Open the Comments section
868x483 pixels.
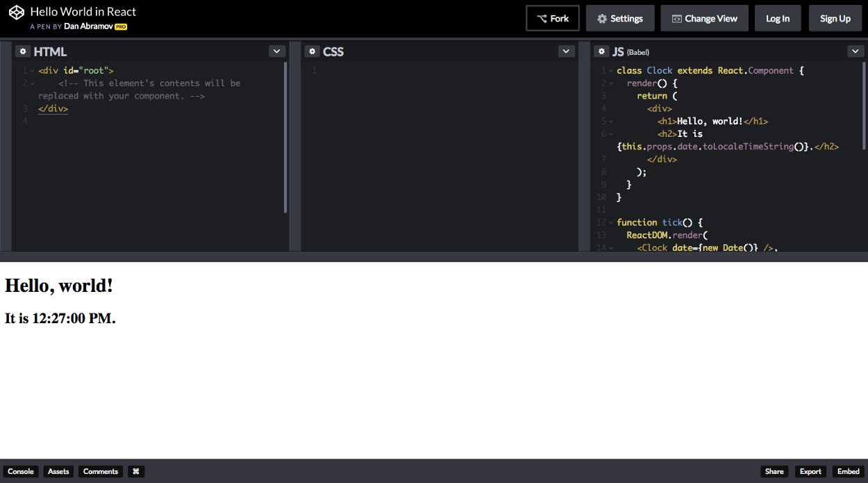click(x=101, y=471)
